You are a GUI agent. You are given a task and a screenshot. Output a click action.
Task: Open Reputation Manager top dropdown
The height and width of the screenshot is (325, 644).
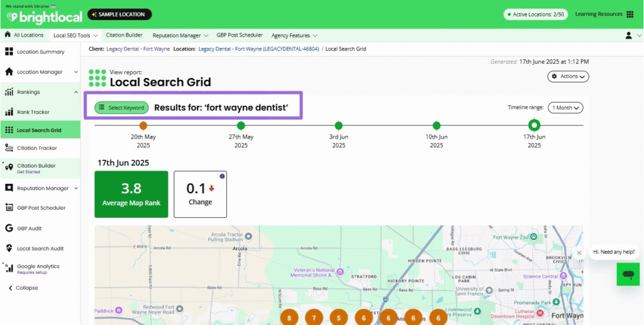click(x=180, y=35)
